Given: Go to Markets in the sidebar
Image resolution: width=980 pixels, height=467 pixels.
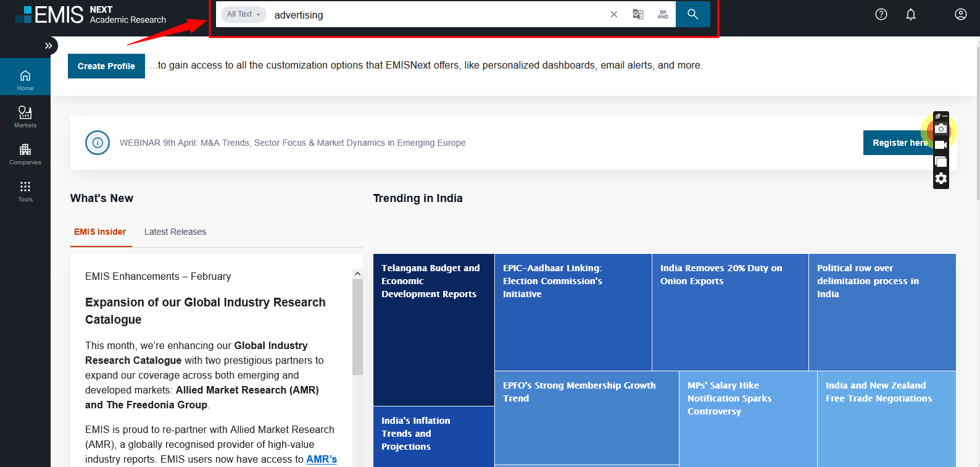Looking at the screenshot, I should point(25,116).
